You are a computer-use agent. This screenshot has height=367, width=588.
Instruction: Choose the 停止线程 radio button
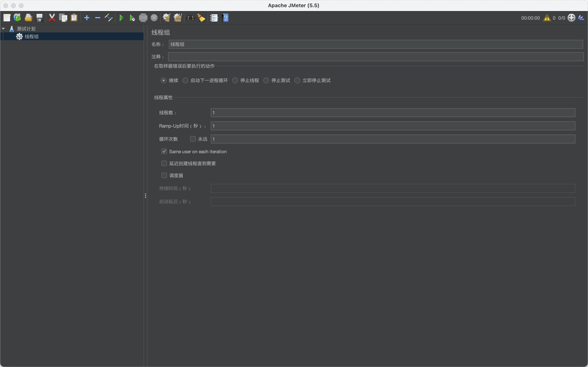235,80
